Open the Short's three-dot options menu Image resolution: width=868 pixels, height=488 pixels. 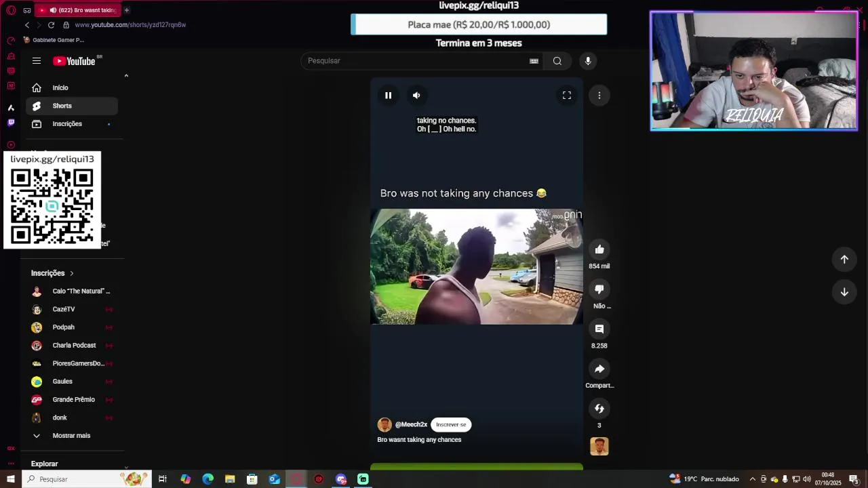pyautogui.click(x=599, y=96)
